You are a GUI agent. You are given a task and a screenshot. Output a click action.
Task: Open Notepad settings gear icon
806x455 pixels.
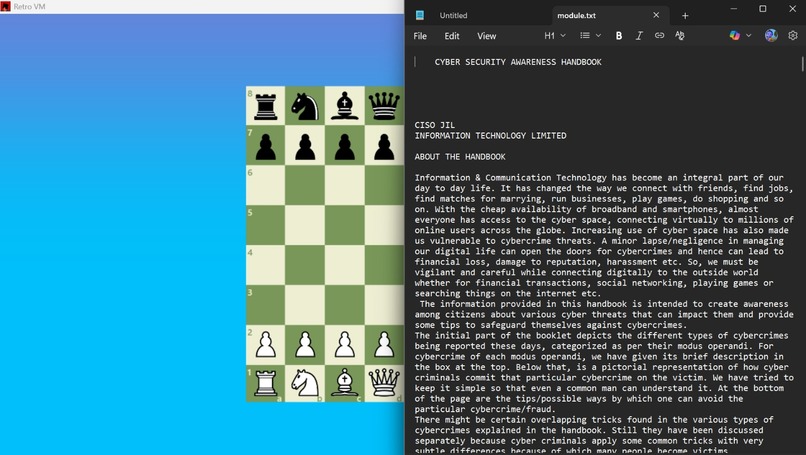(793, 35)
